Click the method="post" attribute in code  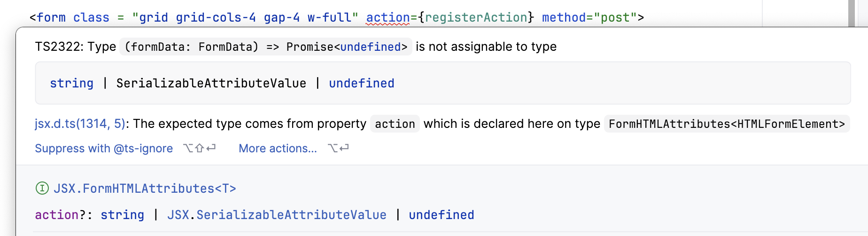click(589, 18)
